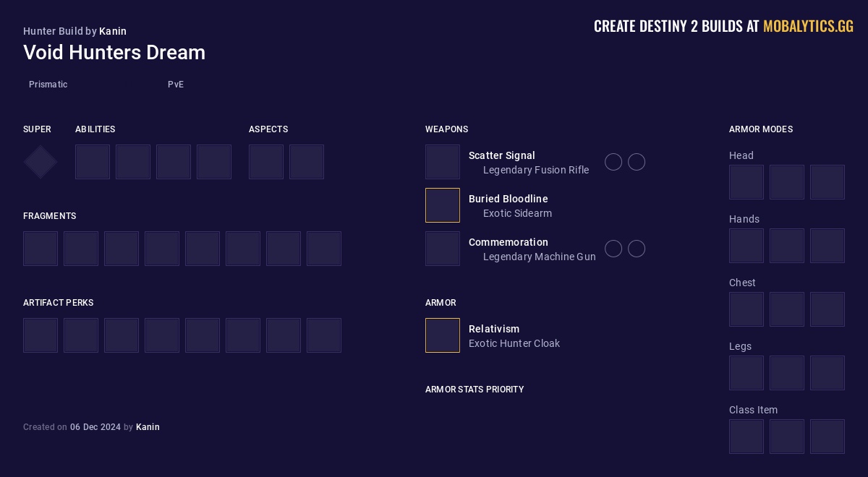Click the Commemoration weapon icon
This screenshot has height=477, width=868.
click(x=443, y=249)
